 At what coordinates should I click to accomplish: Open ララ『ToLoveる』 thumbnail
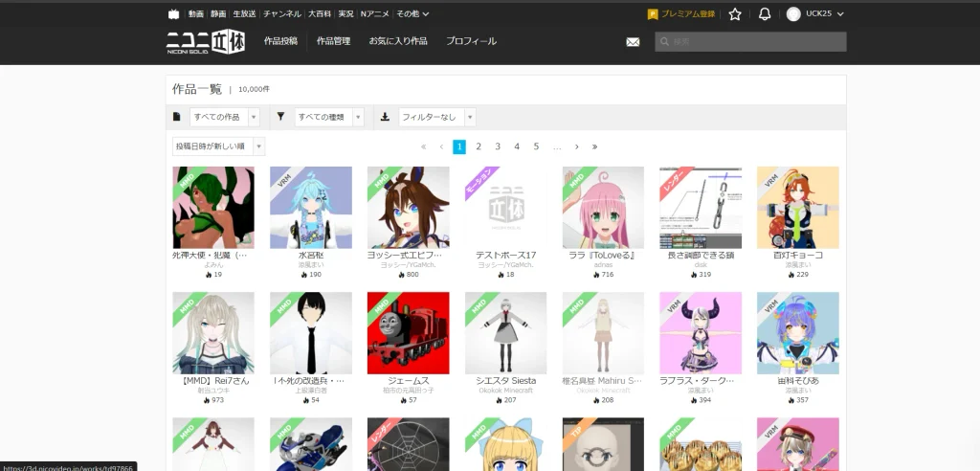[603, 208]
